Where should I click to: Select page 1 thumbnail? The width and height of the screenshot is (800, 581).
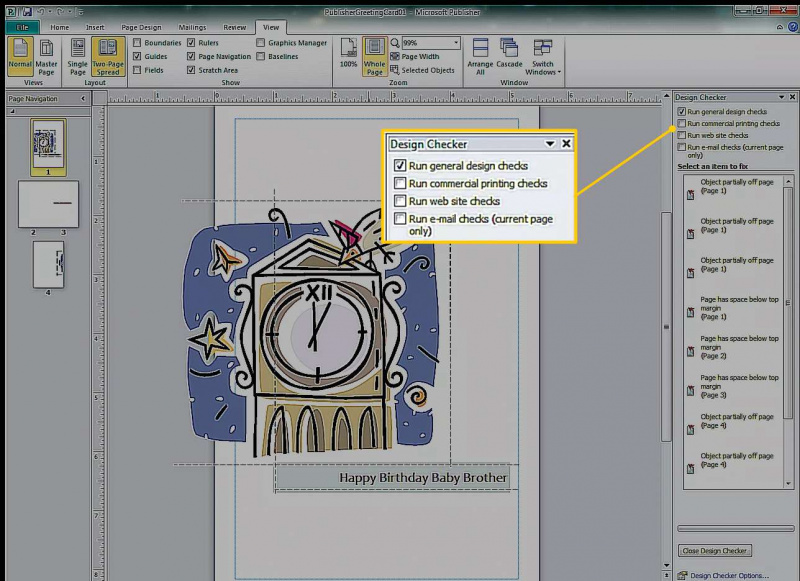[48, 144]
